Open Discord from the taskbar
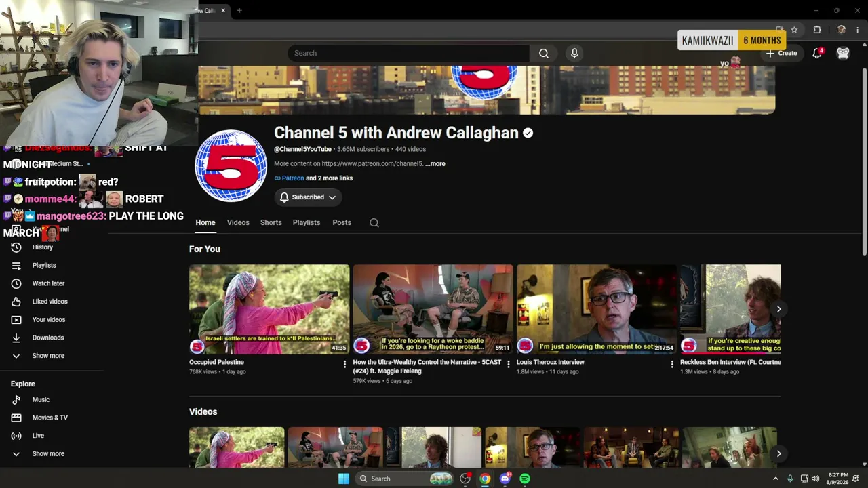This screenshot has height=488, width=868. [x=505, y=479]
